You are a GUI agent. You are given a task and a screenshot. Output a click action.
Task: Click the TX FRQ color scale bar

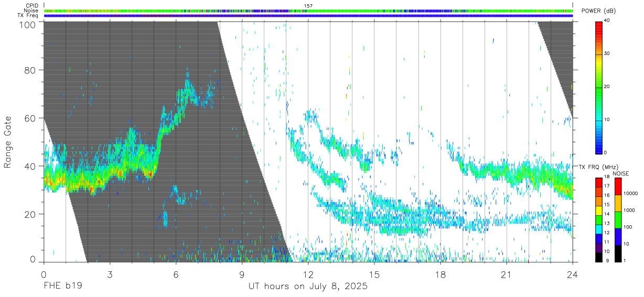(599, 219)
